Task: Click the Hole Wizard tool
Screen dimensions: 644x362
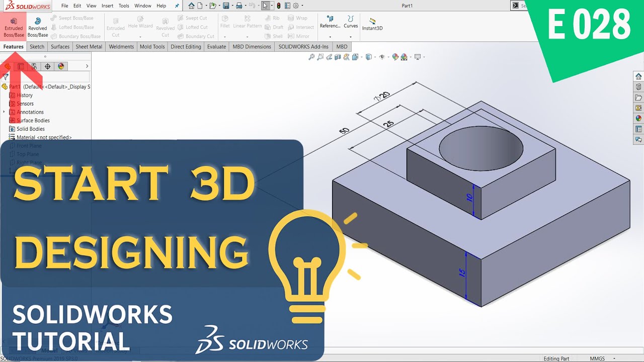Action: pyautogui.click(x=140, y=23)
